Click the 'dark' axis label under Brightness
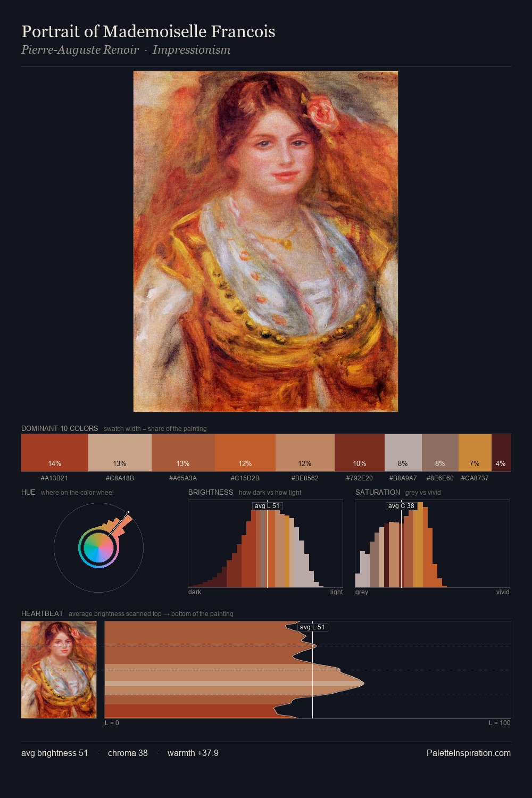Viewport: 532px width, 798px height. point(195,592)
